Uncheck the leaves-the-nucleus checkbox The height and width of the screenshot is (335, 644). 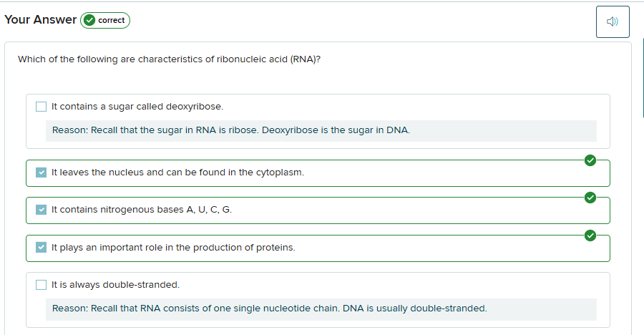pos(42,173)
